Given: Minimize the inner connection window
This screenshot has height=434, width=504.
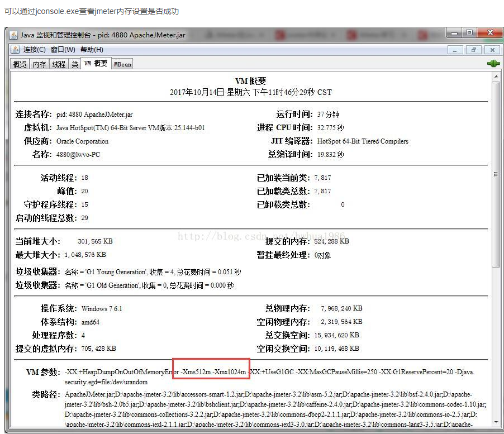Looking at the screenshot, I should (x=455, y=50).
